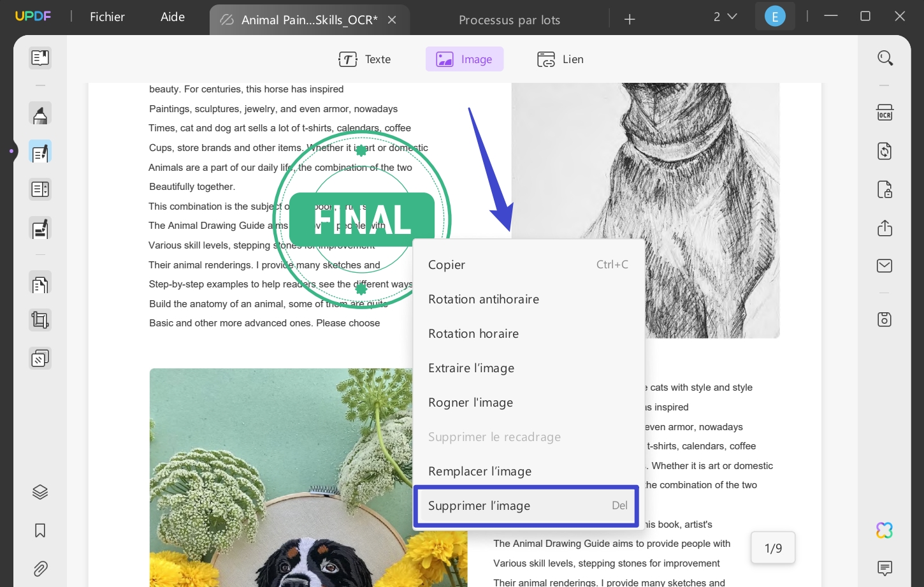Choose Extraire l'image entry

coord(529,368)
